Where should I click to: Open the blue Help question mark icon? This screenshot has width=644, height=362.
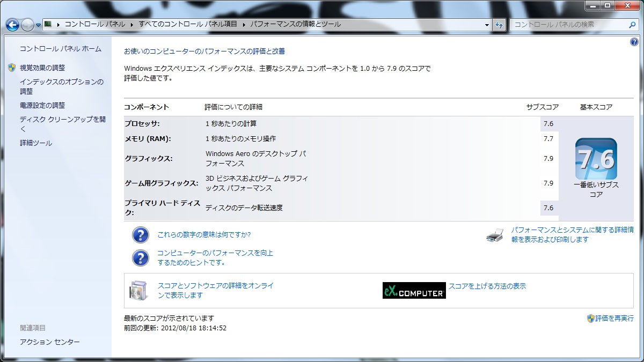pos(634,42)
